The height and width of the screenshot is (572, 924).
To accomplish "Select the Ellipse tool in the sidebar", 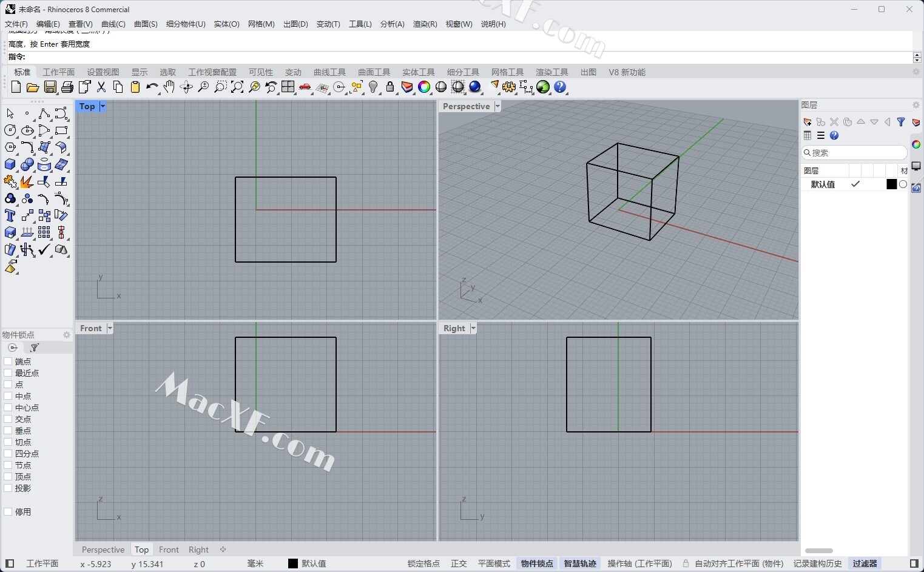I will (27, 130).
